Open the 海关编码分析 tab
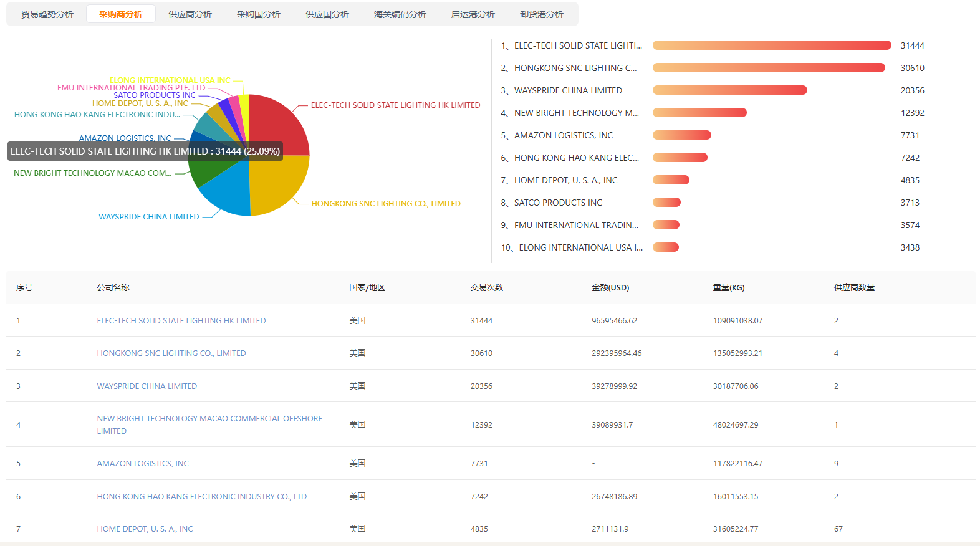980x546 pixels. [400, 14]
